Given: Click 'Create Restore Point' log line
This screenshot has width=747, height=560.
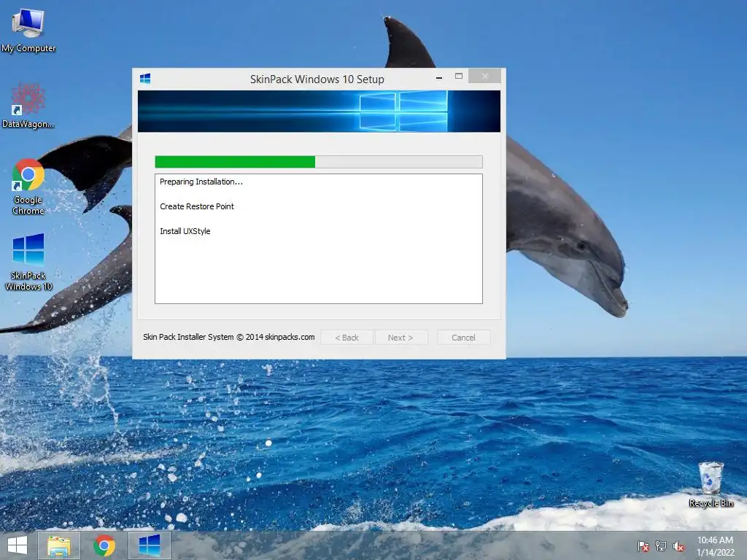Looking at the screenshot, I should click(197, 206).
